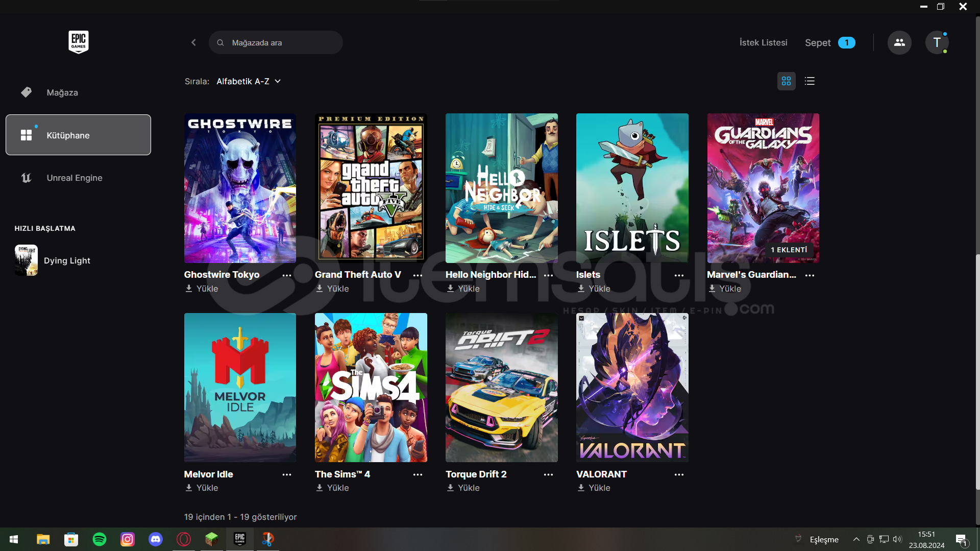Click the Melvor Idle title text
The image size is (980, 551).
point(208,474)
